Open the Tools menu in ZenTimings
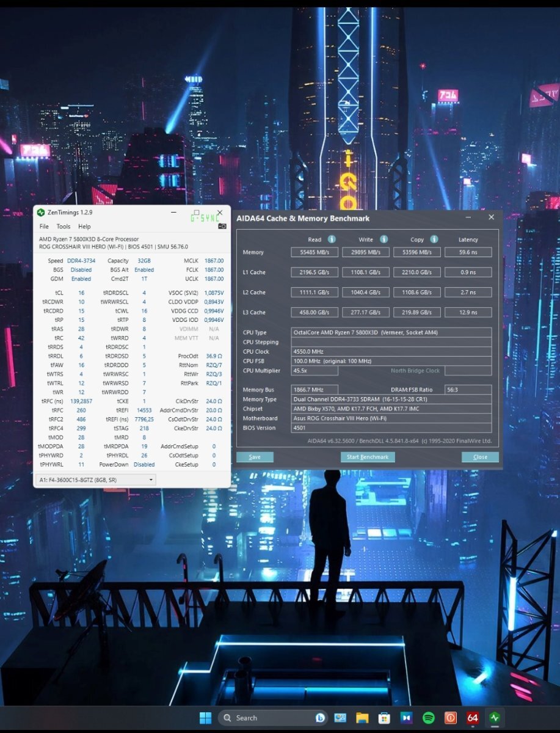Image resolution: width=560 pixels, height=733 pixels. pos(64,227)
